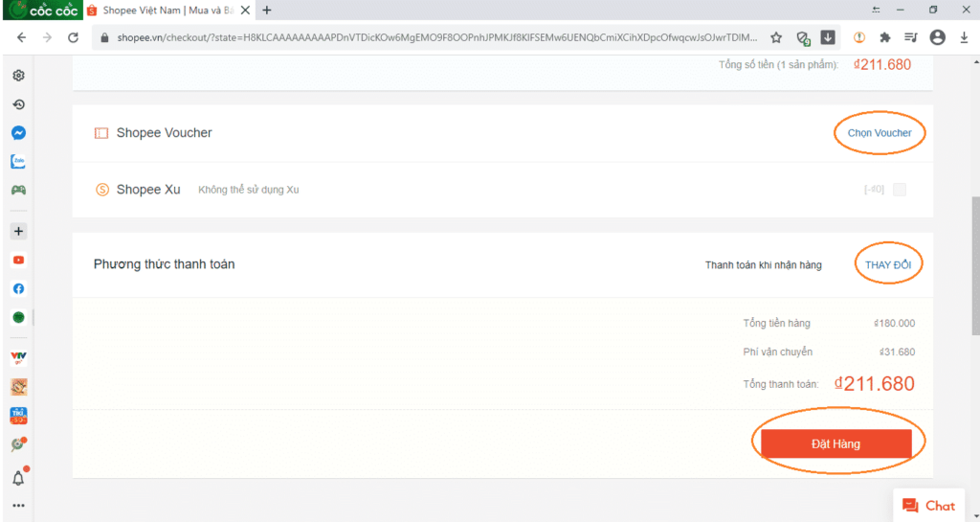The image size is (980, 522).
Task: Click the Shopee Xu coin icon
Action: pyautogui.click(x=101, y=190)
